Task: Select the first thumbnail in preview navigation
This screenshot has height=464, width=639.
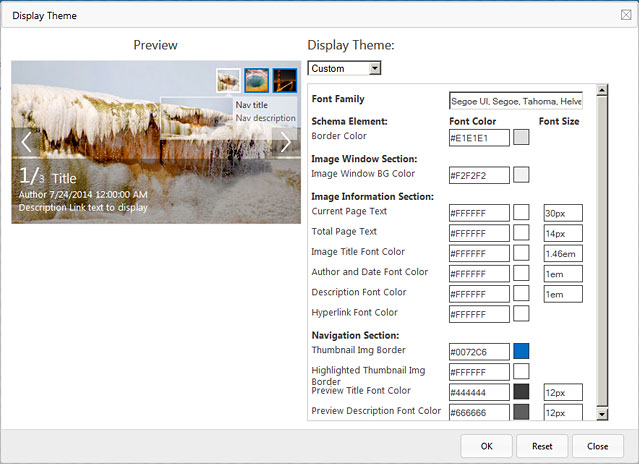Action: [x=228, y=80]
